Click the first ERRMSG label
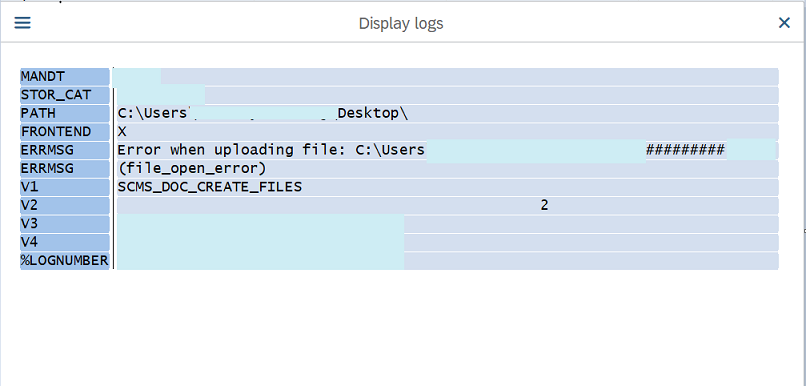 [65, 151]
